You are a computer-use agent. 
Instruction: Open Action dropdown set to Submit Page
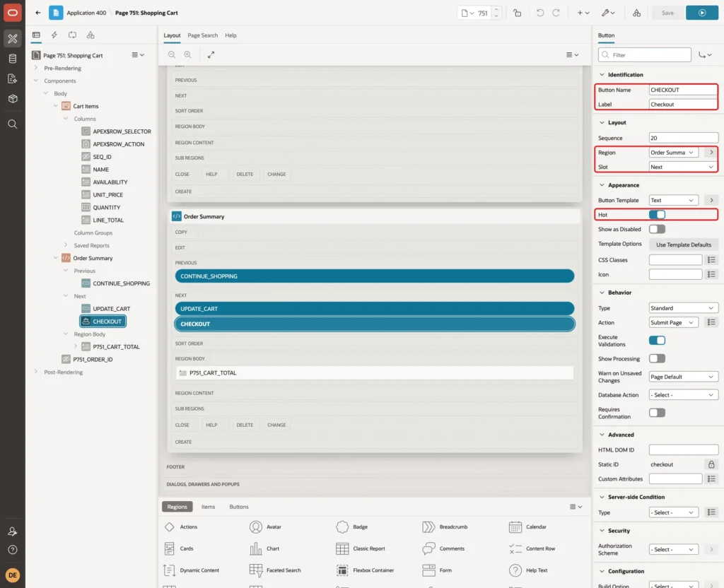674,322
